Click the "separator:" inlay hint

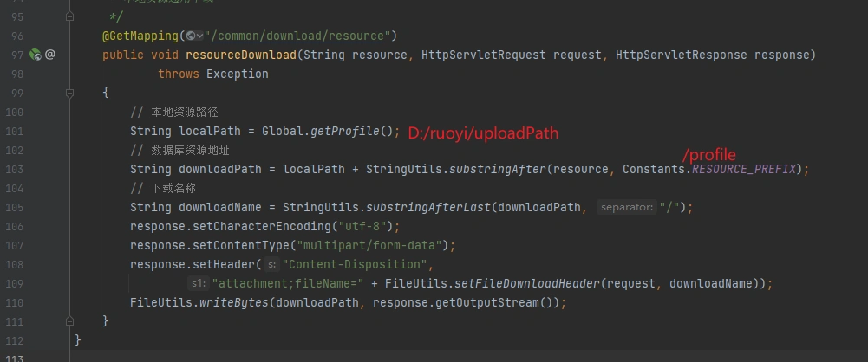(x=627, y=208)
